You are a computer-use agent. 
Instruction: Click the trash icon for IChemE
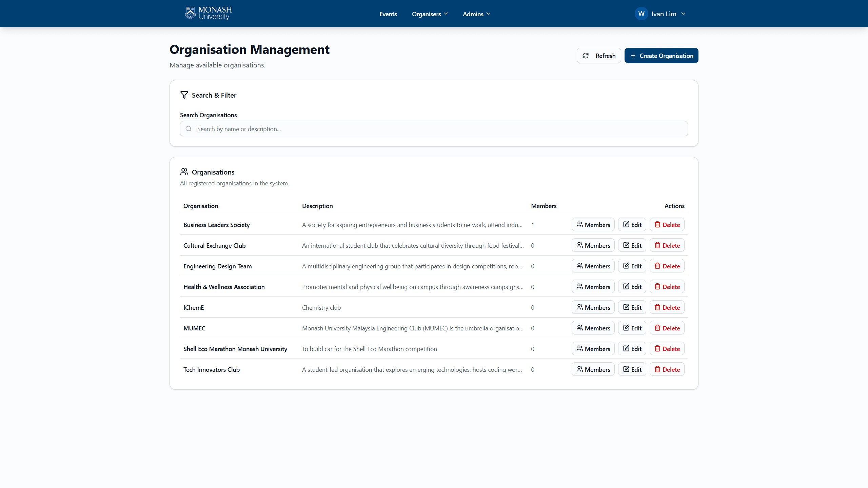pos(657,307)
